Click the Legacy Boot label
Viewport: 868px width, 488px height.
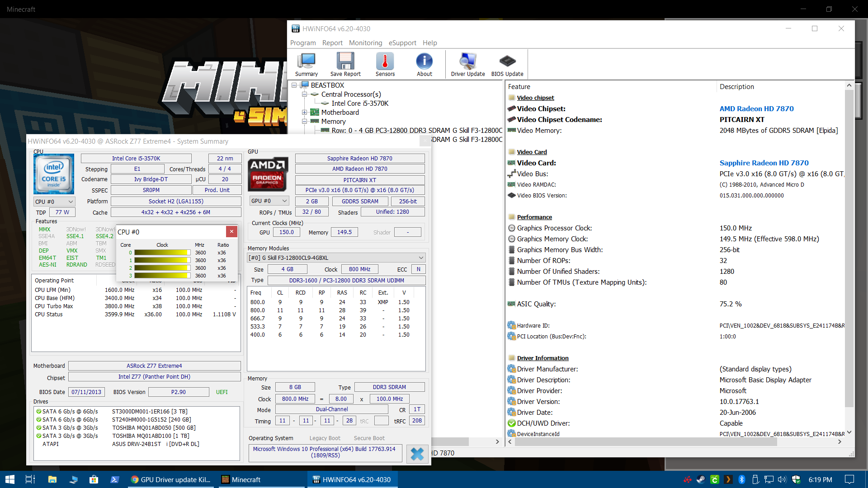325,438
